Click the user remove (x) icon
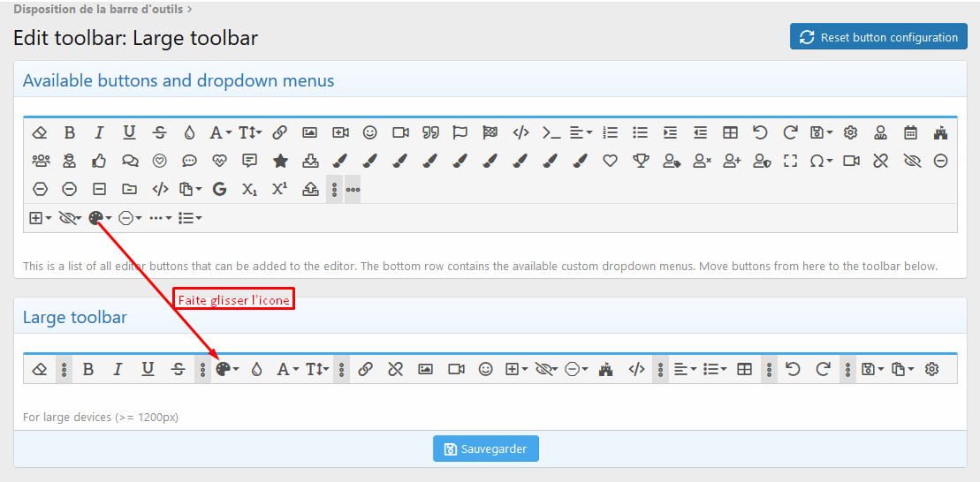 (702, 161)
